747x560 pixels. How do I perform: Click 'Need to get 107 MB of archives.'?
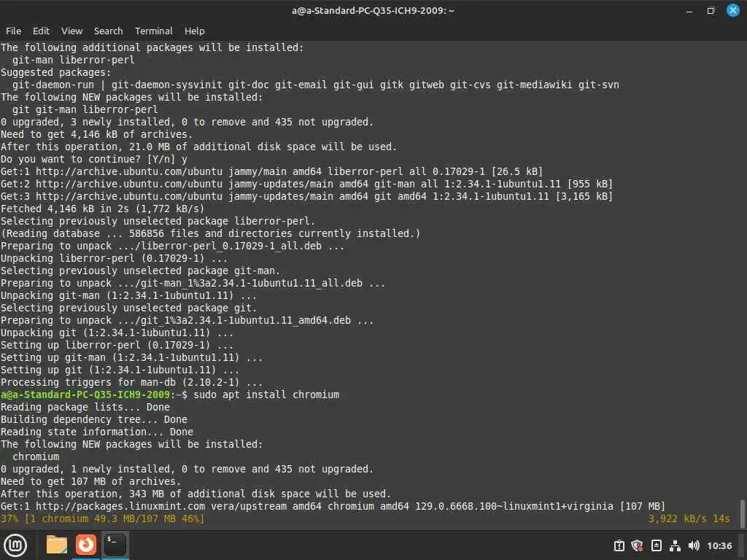pos(91,481)
